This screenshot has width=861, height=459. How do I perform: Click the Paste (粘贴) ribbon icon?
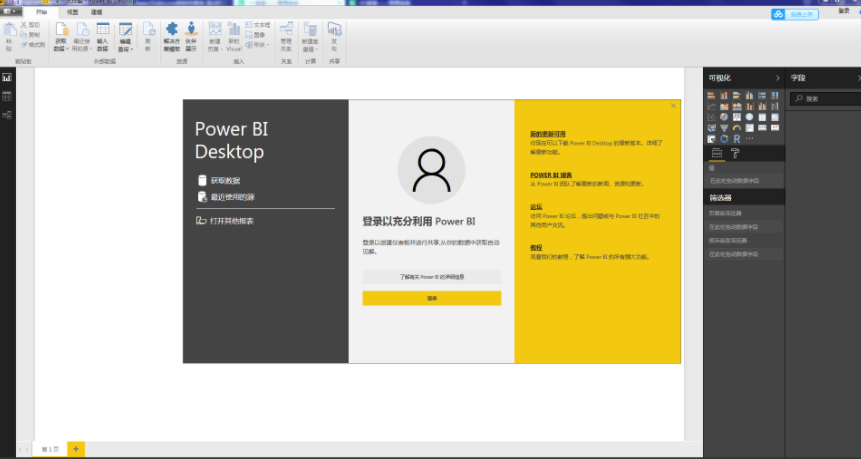10,29
